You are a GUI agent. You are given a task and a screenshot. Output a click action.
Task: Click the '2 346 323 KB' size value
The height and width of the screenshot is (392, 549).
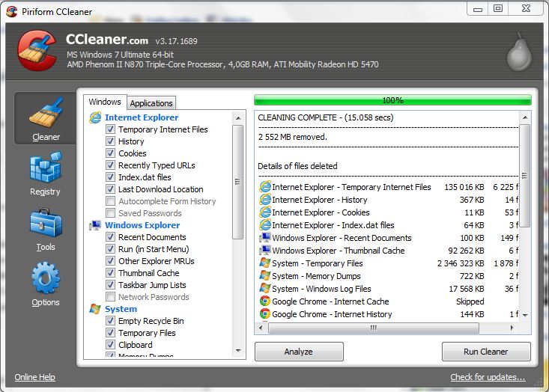point(461,263)
